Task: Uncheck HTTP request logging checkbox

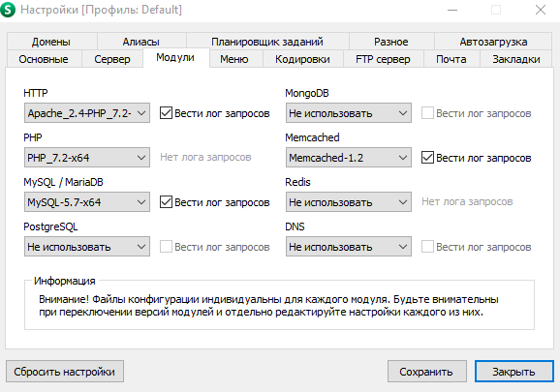Action: (x=166, y=113)
